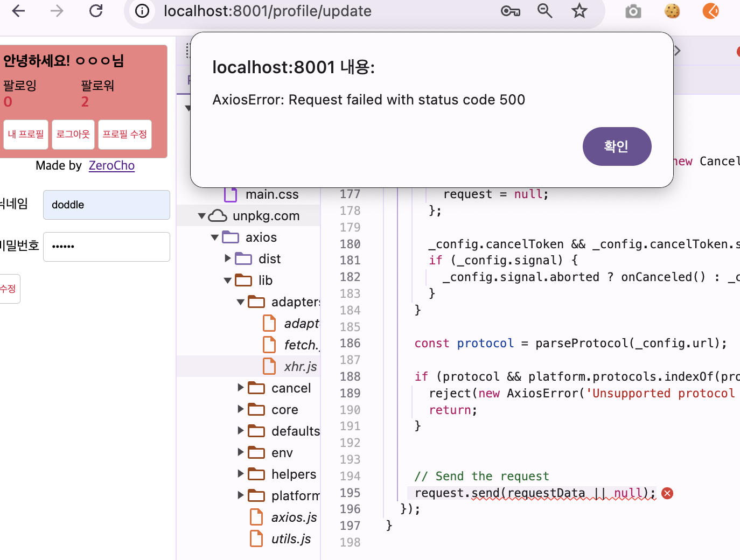Screen dimensions: 740x560
Task: Click the axios folder icon
Action: (231, 237)
